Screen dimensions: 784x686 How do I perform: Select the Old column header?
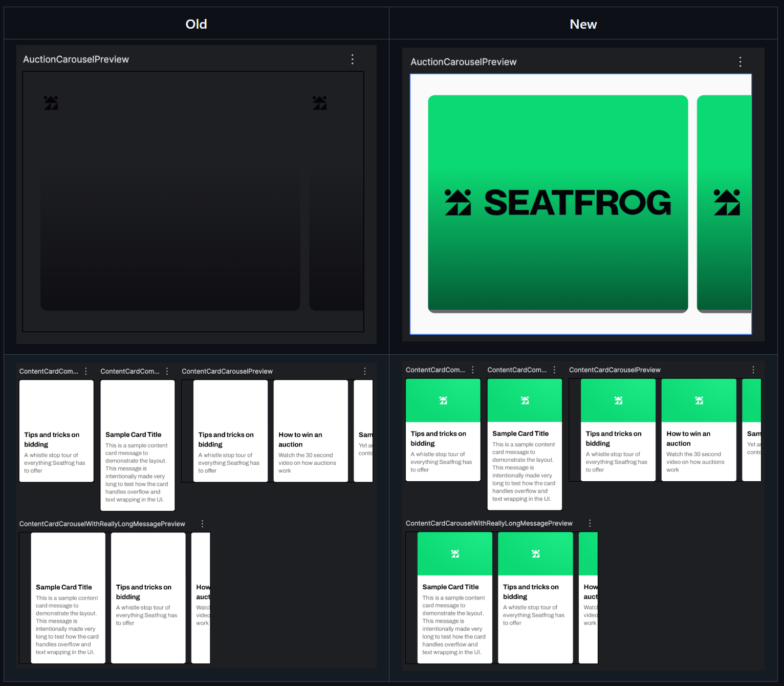pyautogui.click(x=196, y=24)
